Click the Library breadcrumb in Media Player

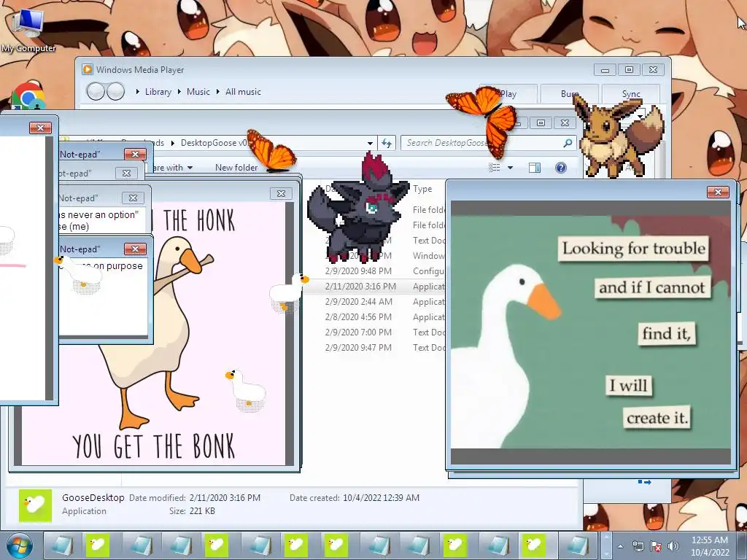pos(158,91)
